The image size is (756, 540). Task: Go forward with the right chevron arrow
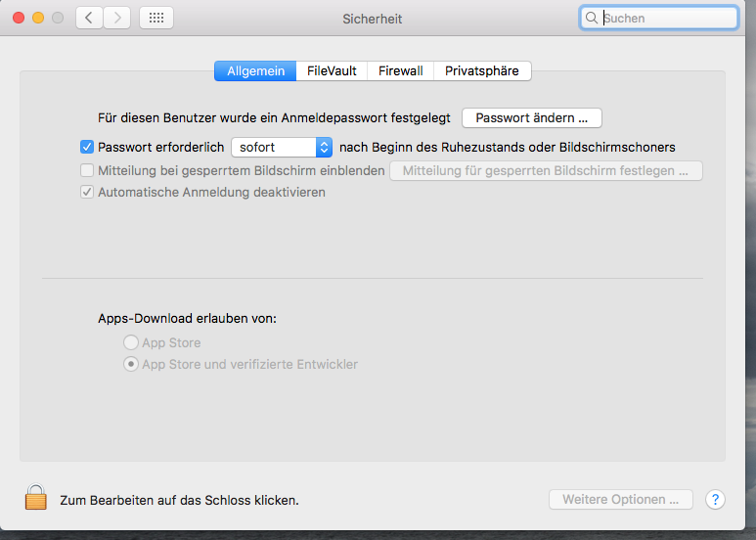point(116,18)
